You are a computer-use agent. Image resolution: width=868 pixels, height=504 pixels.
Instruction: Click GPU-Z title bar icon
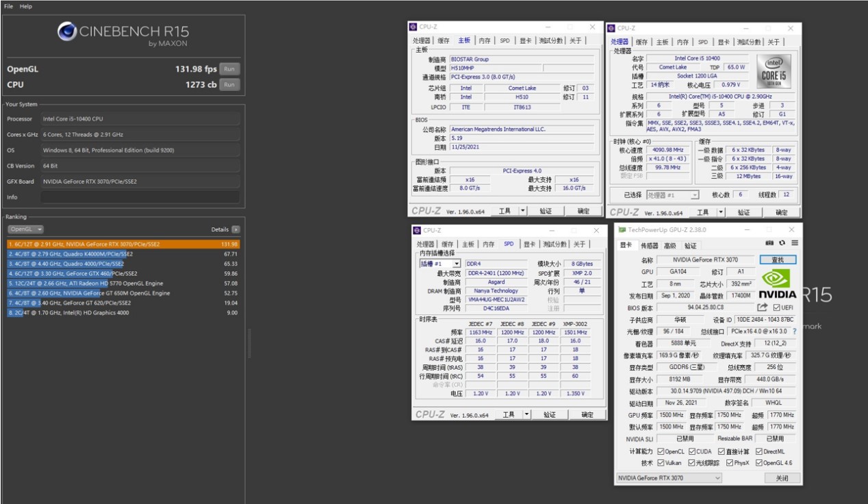[x=622, y=229]
